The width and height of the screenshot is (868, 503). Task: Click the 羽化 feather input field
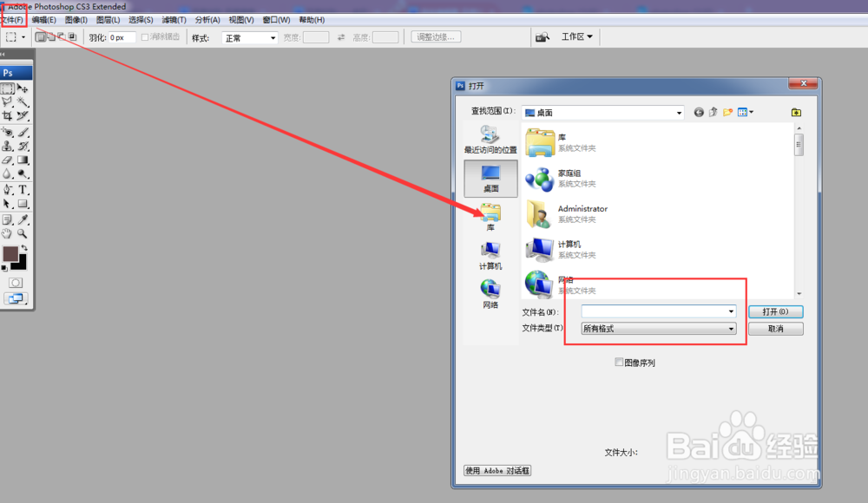[x=122, y=37]
